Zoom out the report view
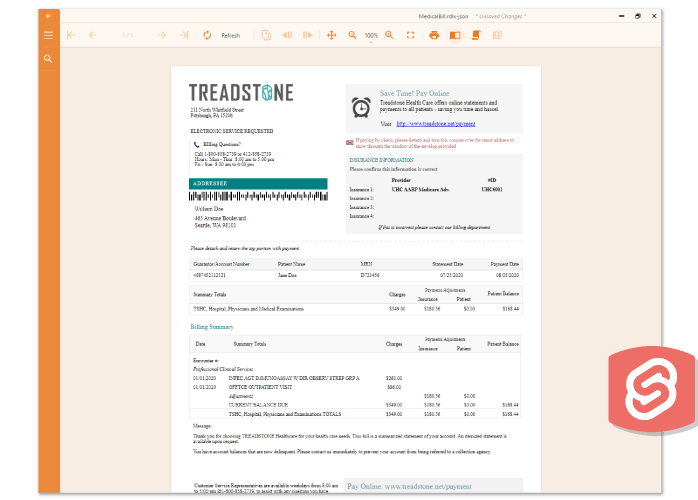Image resolution: width=698 pixels, height=500 pixels. click(352, 35)
